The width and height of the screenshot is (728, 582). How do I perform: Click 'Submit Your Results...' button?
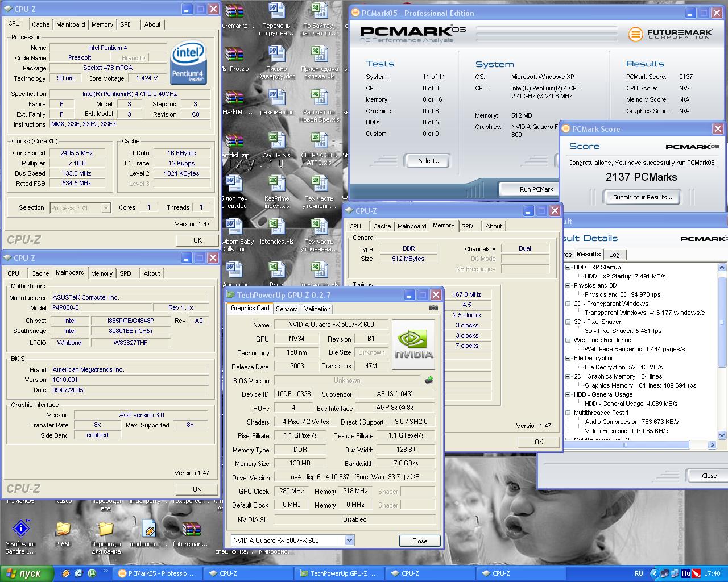pyautogui.click(x=643, y=197)
